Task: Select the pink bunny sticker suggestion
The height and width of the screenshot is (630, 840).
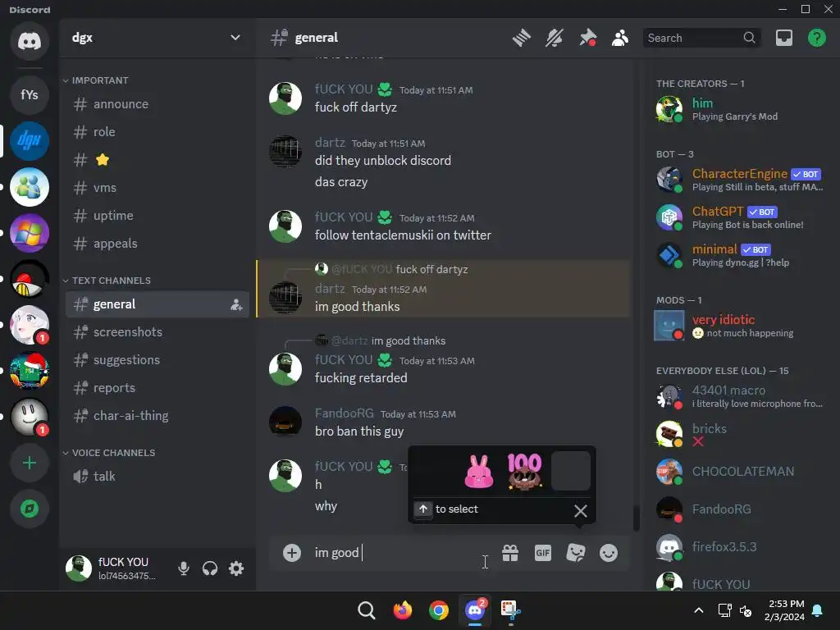Action: pos(478,471)
